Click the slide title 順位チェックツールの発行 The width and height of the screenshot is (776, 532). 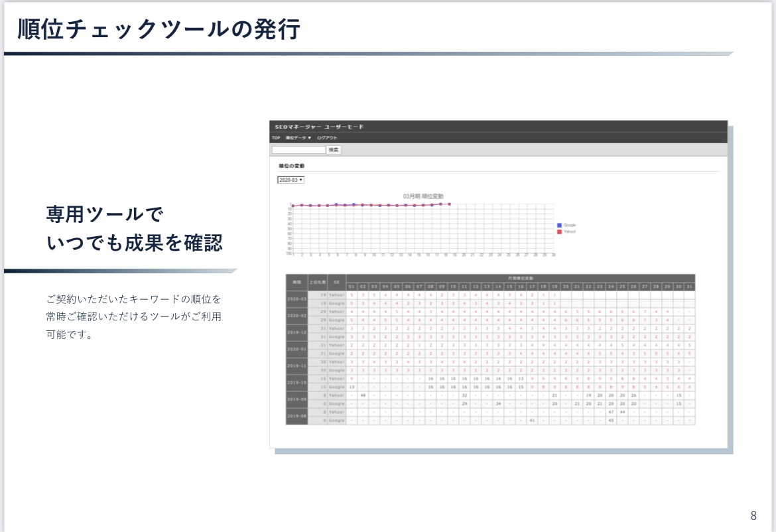pyautogui.click(x=159, y=29)
